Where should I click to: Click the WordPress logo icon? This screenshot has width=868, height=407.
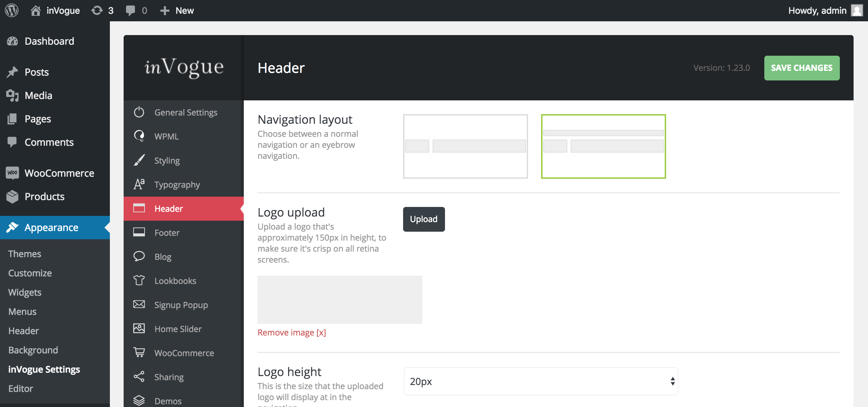(12, 10)
